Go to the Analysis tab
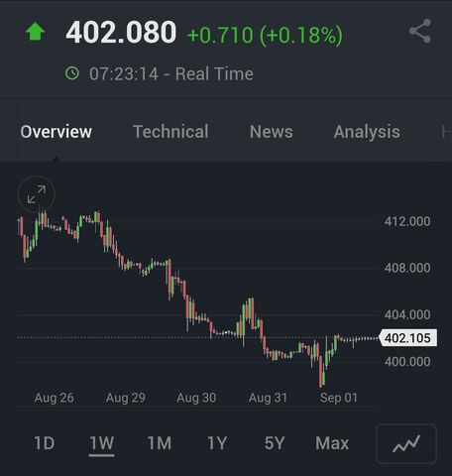 click(x=367, y=132)
